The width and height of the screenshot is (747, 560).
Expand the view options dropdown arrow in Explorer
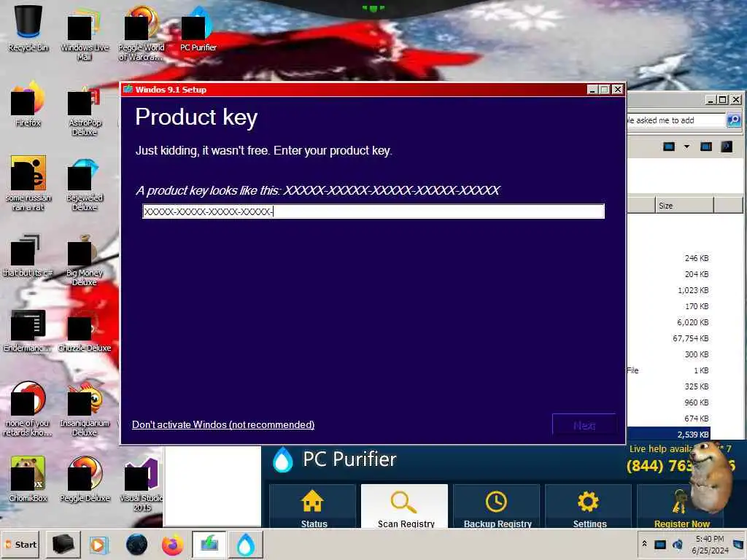[x=686, y=146]
